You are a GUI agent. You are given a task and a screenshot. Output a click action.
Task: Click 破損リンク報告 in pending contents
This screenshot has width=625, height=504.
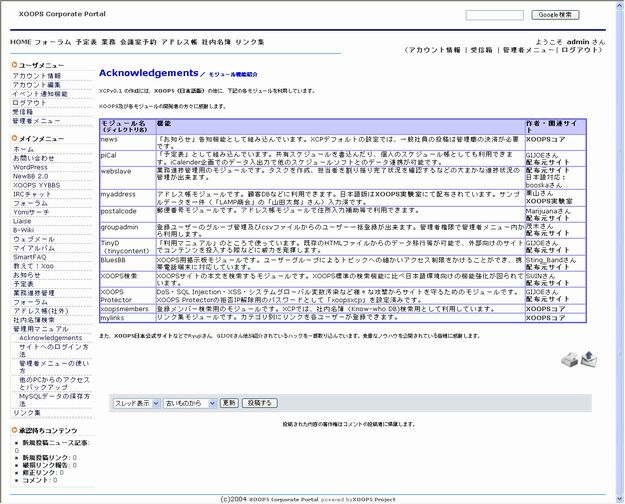pyautogui.click(x=45, y=465)
